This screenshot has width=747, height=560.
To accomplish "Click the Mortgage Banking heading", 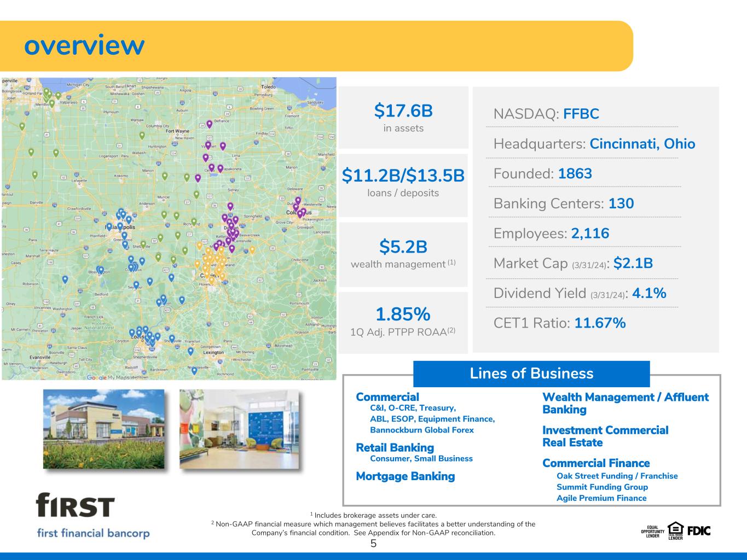I will pos(406,476).
